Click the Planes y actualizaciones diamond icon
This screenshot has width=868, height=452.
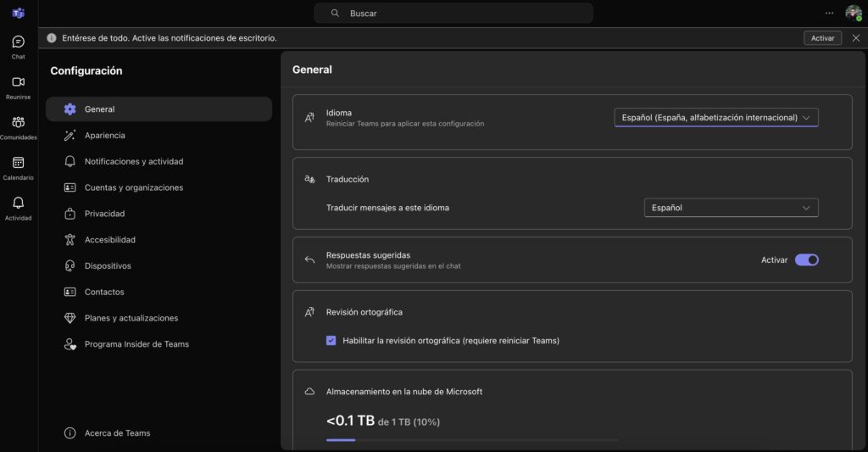point(70,318)
